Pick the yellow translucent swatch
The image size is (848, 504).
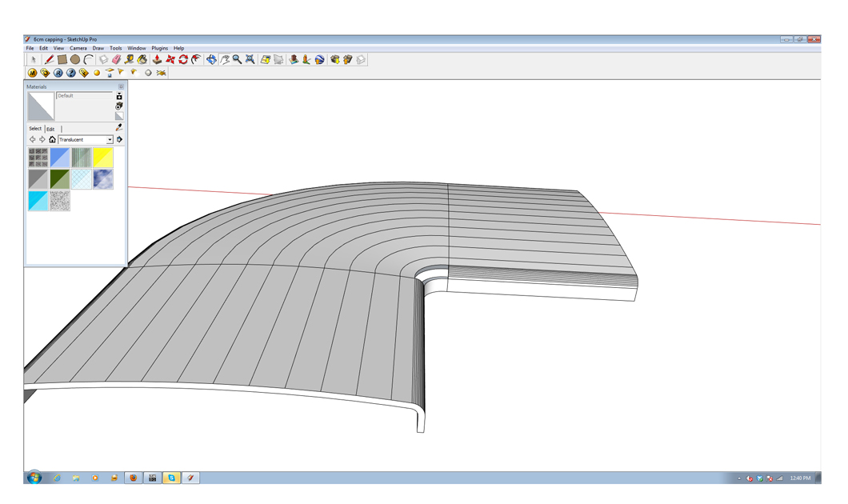[102, 158]
